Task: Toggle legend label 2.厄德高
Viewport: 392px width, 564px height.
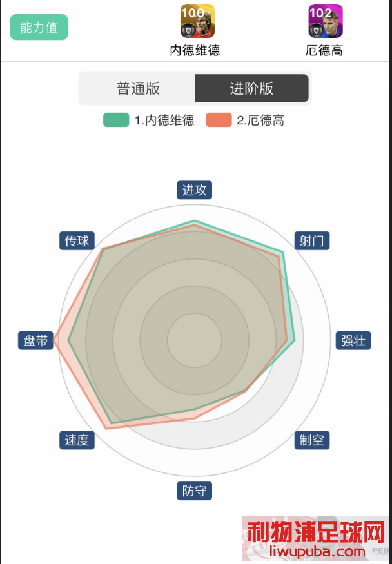Action: (260, 120)
